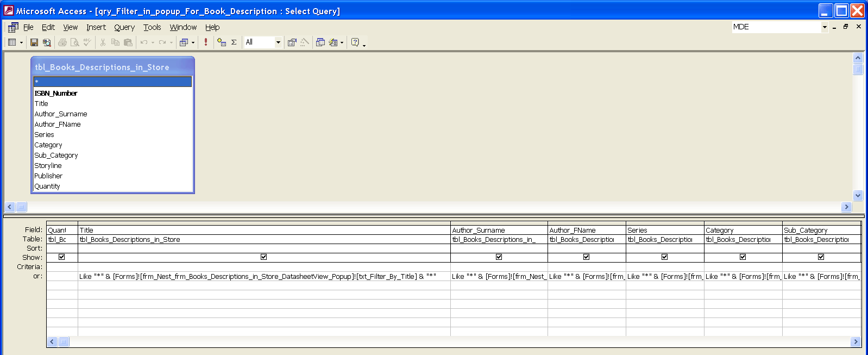
Task: Uncheck Show for the Author_FName column
Action: click(586, 257)
